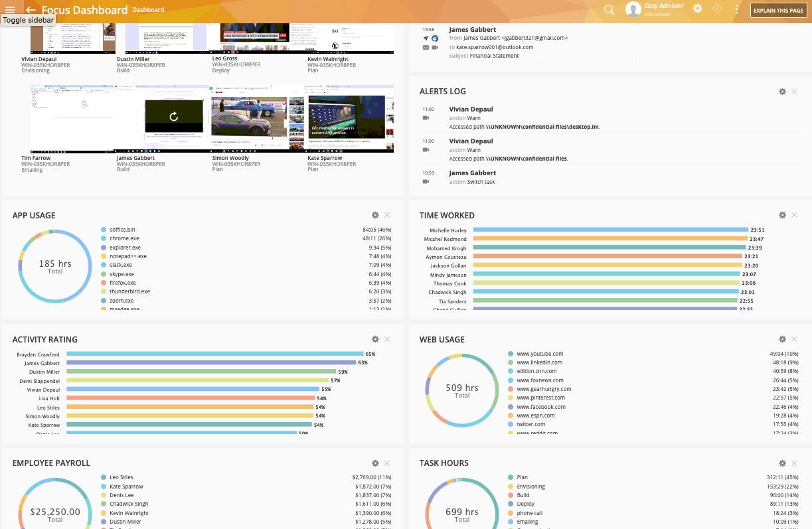Screen dimensions: 812x529
Task: Open the search magnifier in header
Action: click(x=609, y=9)
